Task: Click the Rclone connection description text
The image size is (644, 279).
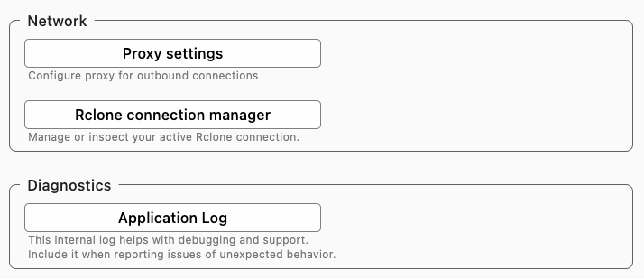Action: [164, 137]
